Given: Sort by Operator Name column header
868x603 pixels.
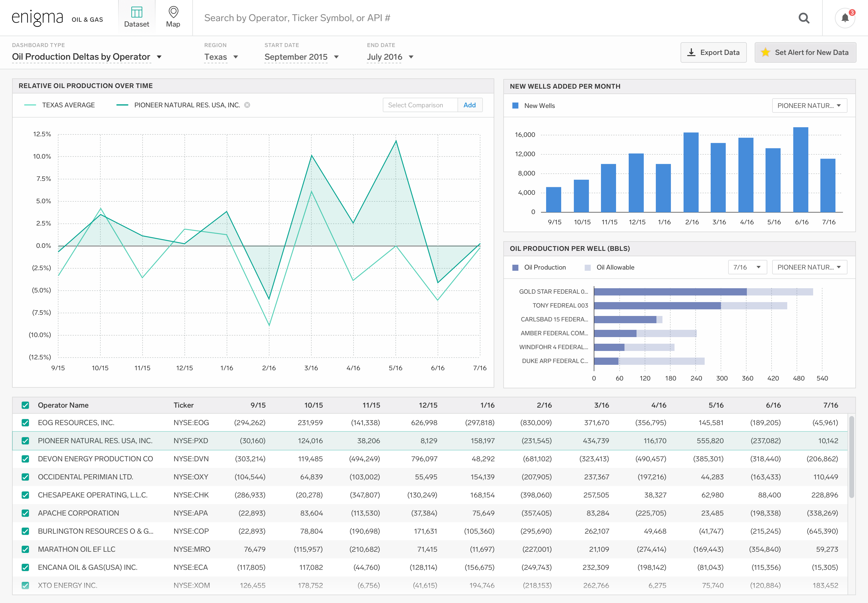Looking at the screenshot, I should coord(63,406).
